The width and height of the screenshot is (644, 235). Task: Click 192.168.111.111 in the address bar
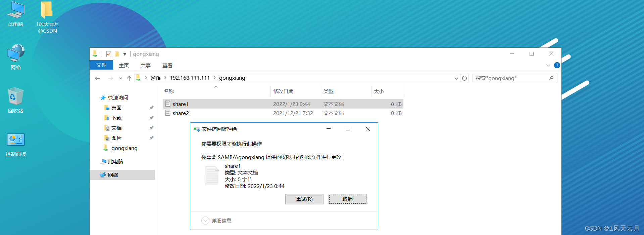pos(190,78)
